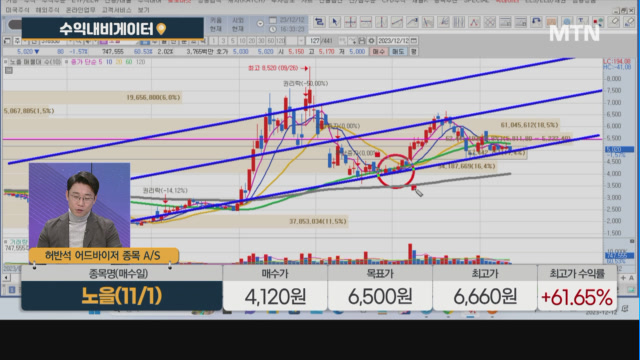Select the horizontal line drawing tool

[366, 22]
